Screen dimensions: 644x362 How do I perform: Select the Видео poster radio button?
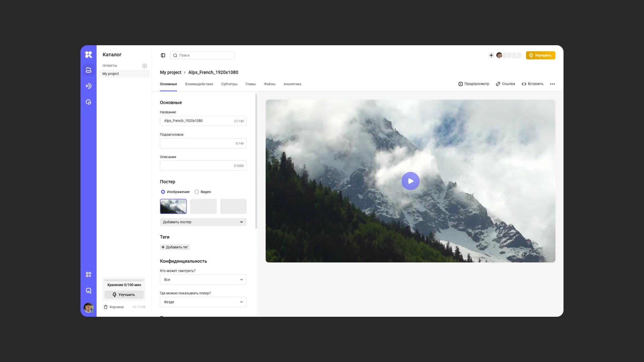point(197,192)
